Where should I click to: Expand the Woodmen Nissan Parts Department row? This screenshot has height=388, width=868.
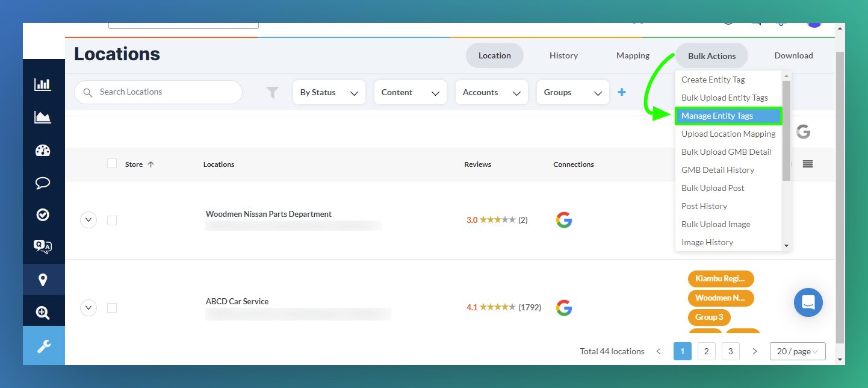[88, 220]
